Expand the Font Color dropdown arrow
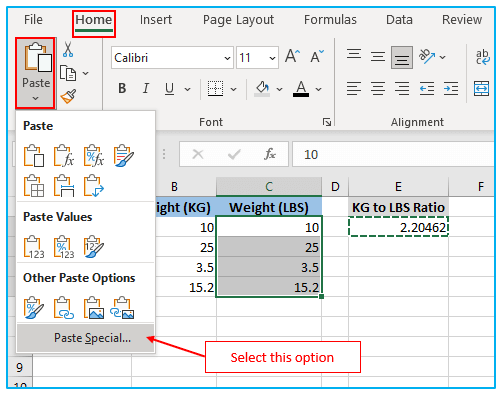The image size is (502, 396). (x=319, y=89)
